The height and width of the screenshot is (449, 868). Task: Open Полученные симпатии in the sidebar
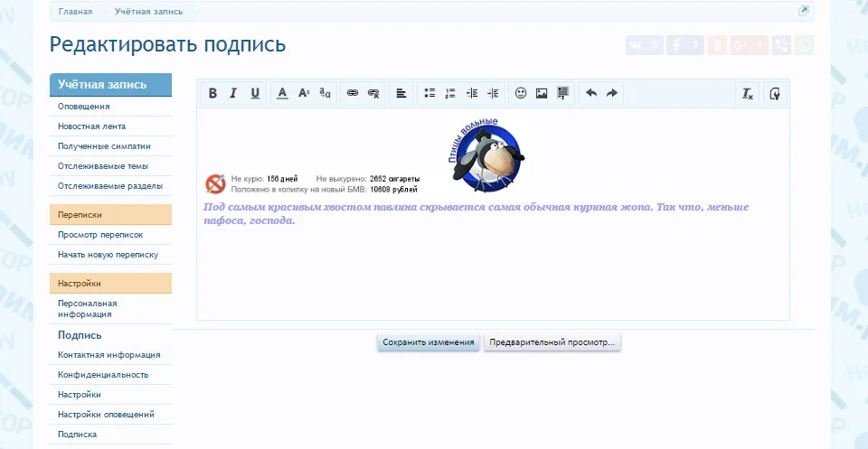tap(110, 146)
